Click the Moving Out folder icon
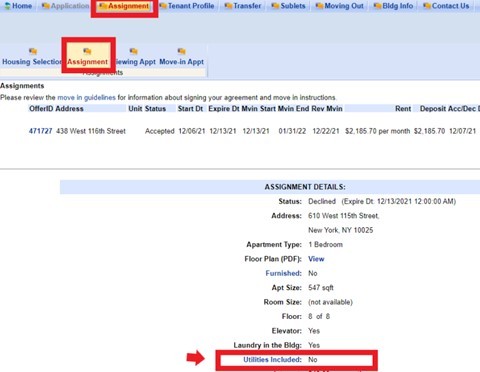Viewport: 480px width, 372px height. point(319,6)
